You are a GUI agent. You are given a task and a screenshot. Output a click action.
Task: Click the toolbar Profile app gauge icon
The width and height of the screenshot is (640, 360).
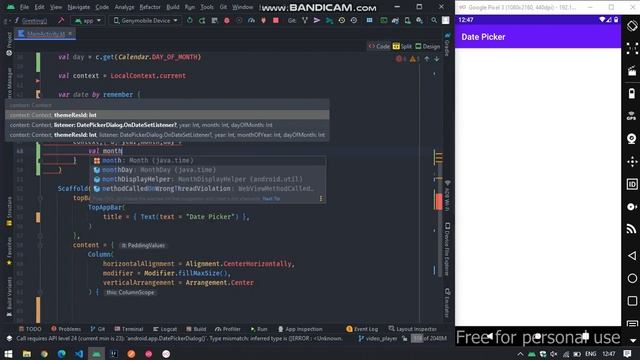click(x=251, y=20)
